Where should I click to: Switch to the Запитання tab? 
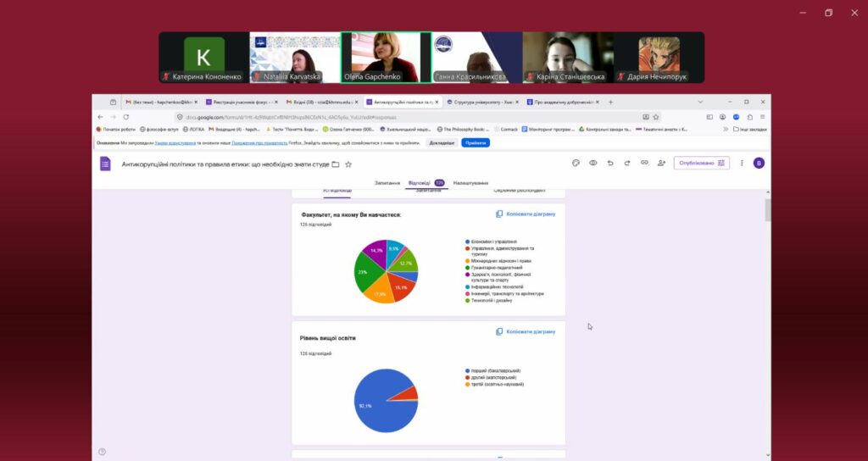click(x=387, y=182)
